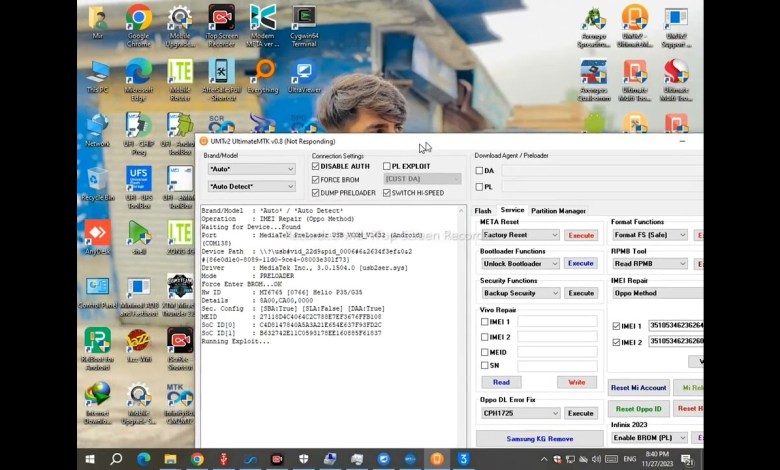Viewport: 780px width, 470px height.
Task: Open Internet Download Manager desktop icon
Action: click(x=98, y=403)
